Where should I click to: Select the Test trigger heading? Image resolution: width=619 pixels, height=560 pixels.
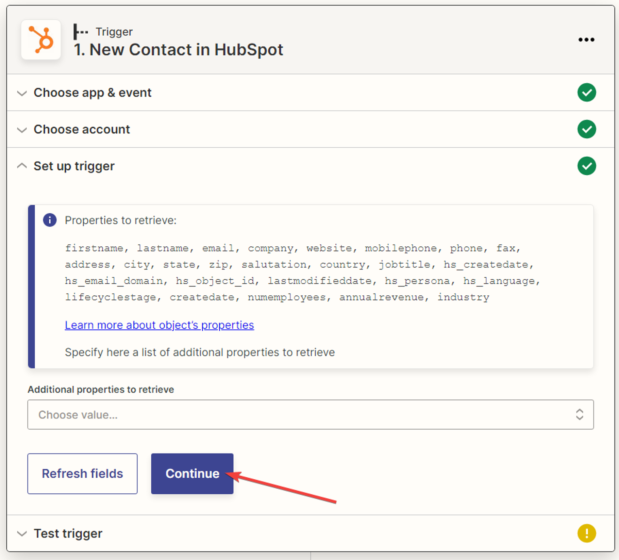click(68, 533)
